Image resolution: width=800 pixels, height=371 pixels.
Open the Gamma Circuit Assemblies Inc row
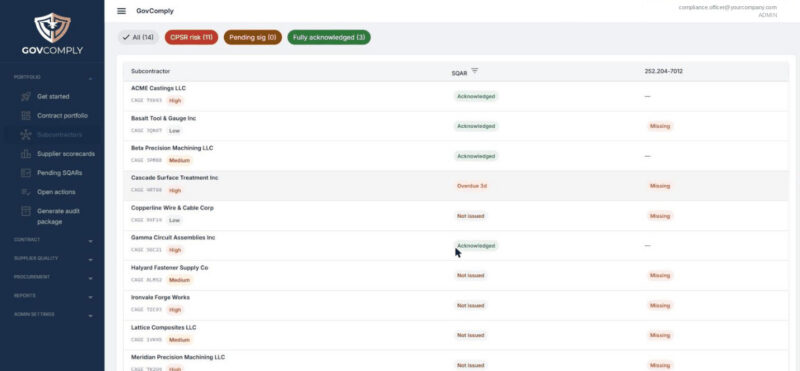point(456,245)
